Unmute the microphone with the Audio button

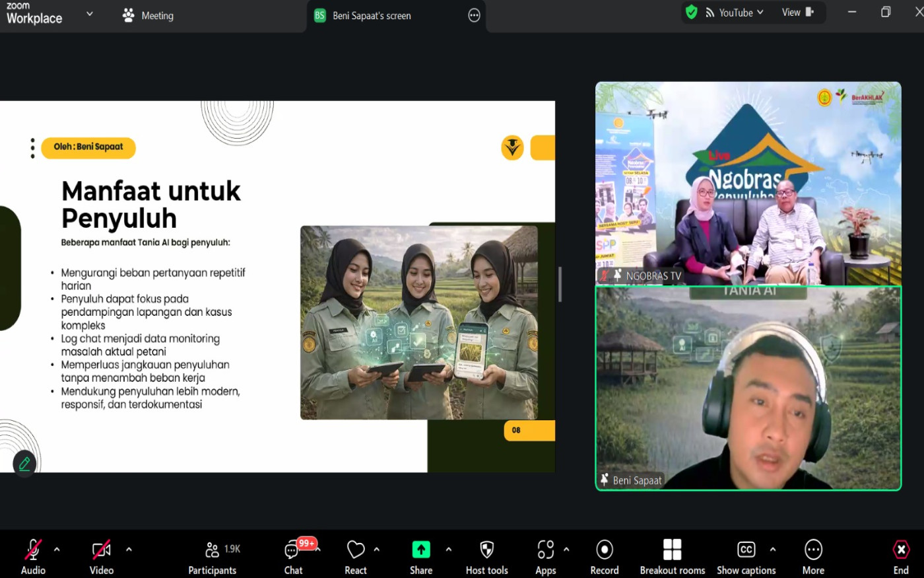33,550
